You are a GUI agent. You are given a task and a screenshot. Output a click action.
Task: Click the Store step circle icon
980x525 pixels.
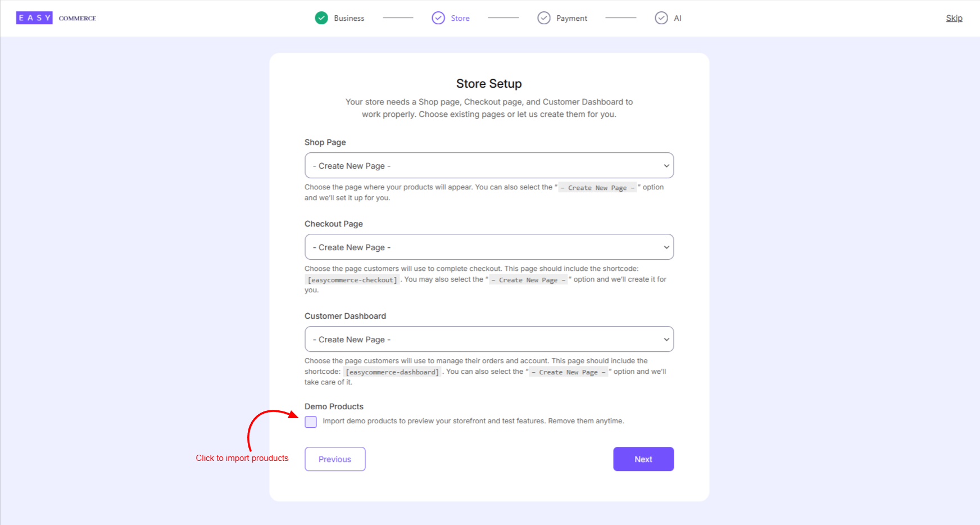[438, 18]
